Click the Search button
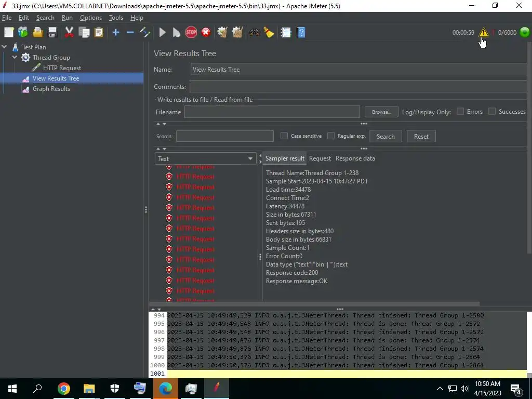 coord(385,137)
